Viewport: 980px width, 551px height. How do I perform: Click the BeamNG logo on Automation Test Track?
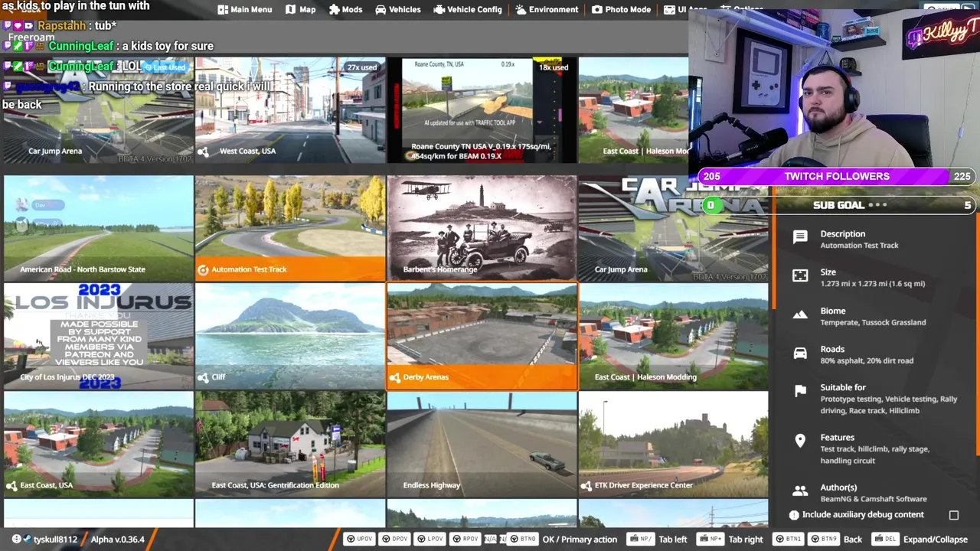(x=203, y=269)
